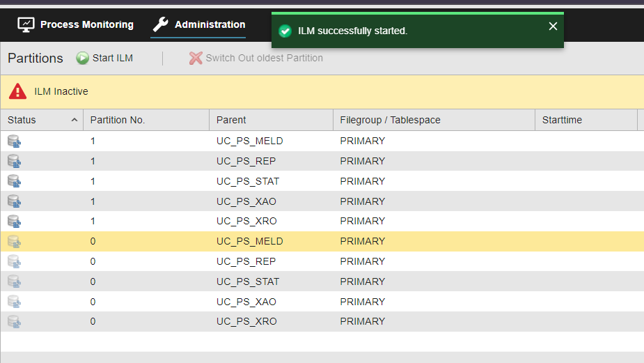Screen dimensions: 644x363
Task: Click partition 1 UC_PS_STAT database status icon
Action: click(x=14, y=181)
